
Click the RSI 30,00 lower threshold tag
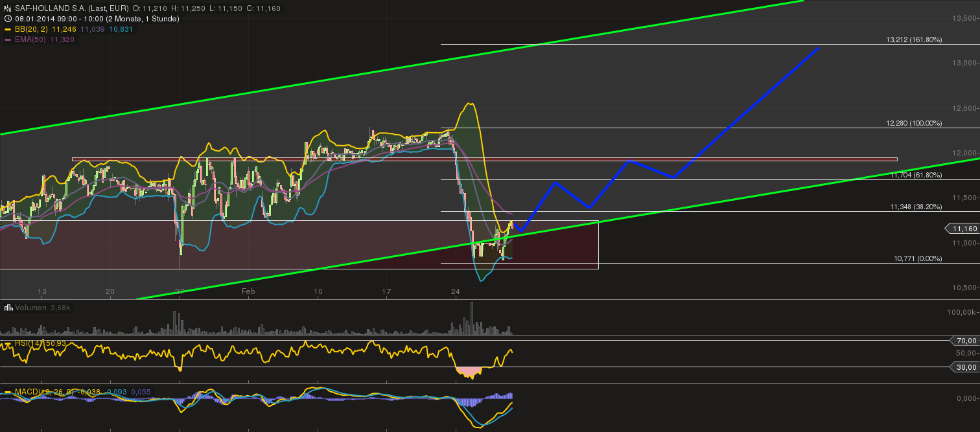point(966,367)
